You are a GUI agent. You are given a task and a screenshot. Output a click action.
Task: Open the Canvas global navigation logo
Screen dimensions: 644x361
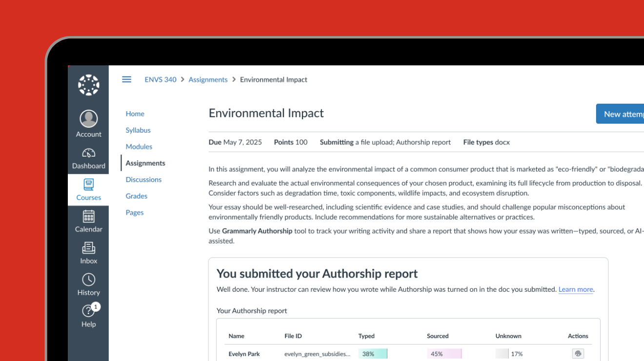pyautogui.click(x=88, y=84)
